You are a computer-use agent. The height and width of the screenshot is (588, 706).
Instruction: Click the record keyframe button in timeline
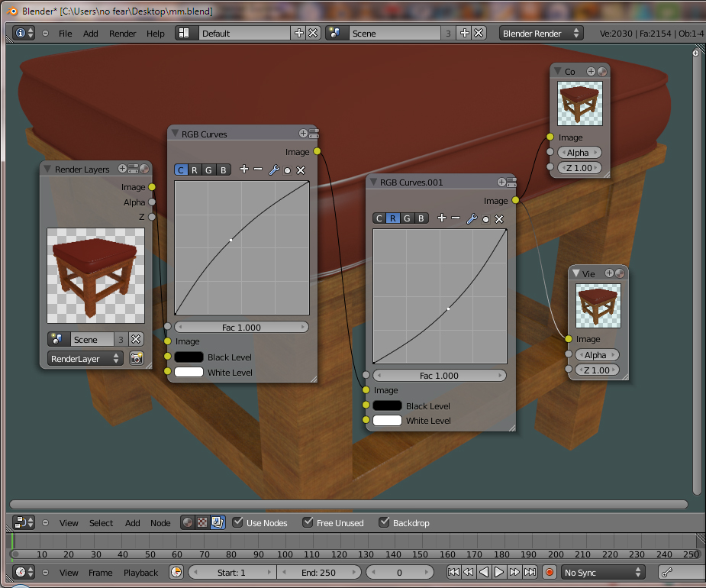coord(549,572)
